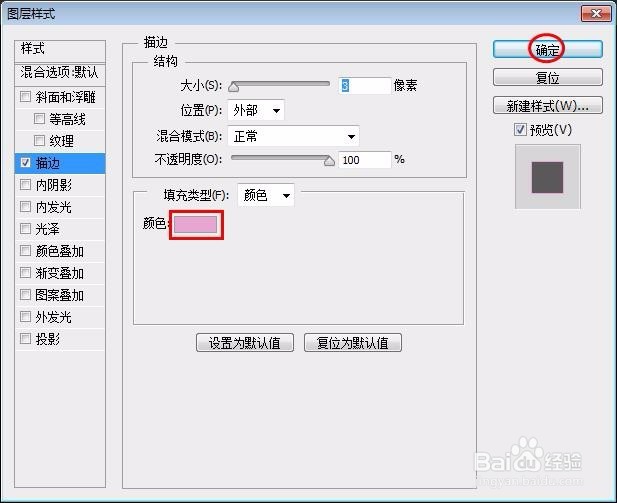Enable 外发光 checkbox
The width and height of the screenshot is (617, 503).
click(x=25, y=317)
